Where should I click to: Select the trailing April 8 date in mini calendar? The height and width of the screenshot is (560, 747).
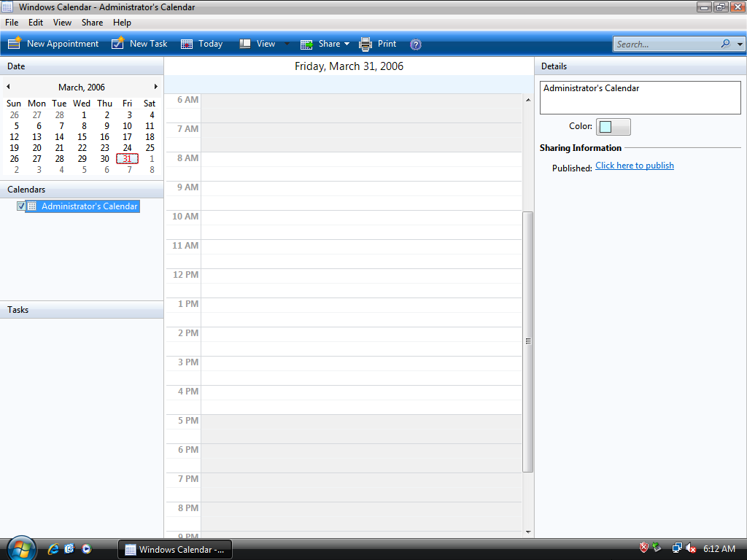[x=152, y=169]
